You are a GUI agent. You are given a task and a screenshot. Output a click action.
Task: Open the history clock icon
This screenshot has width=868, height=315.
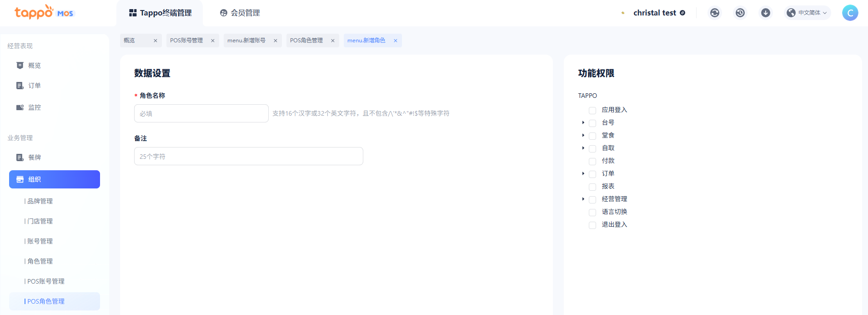pyautogui.click(x=740, y=13)
